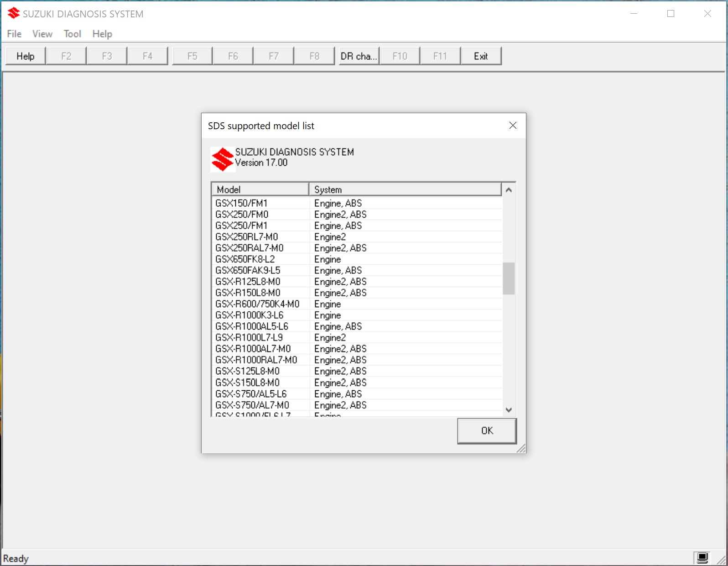Click the F8 toolbar button
Viewport: 728px width, 566px height.
(x=314, y=56)
